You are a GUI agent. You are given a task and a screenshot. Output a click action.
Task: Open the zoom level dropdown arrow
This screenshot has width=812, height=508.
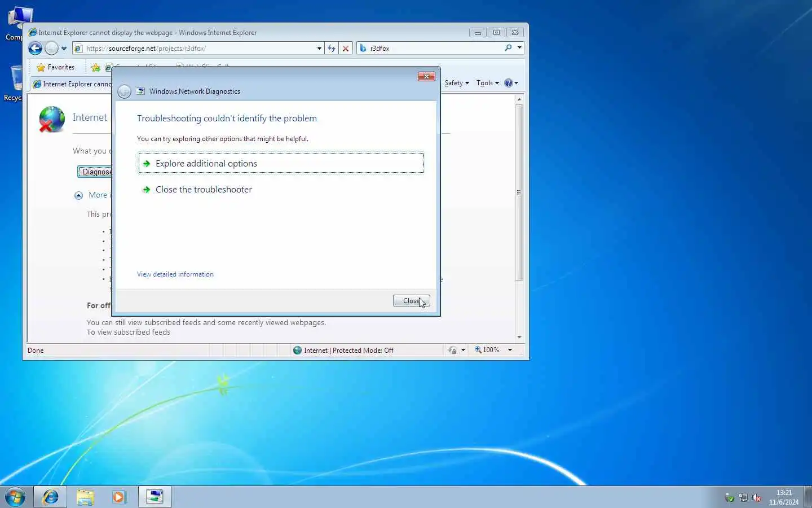(x=510, y=350)
